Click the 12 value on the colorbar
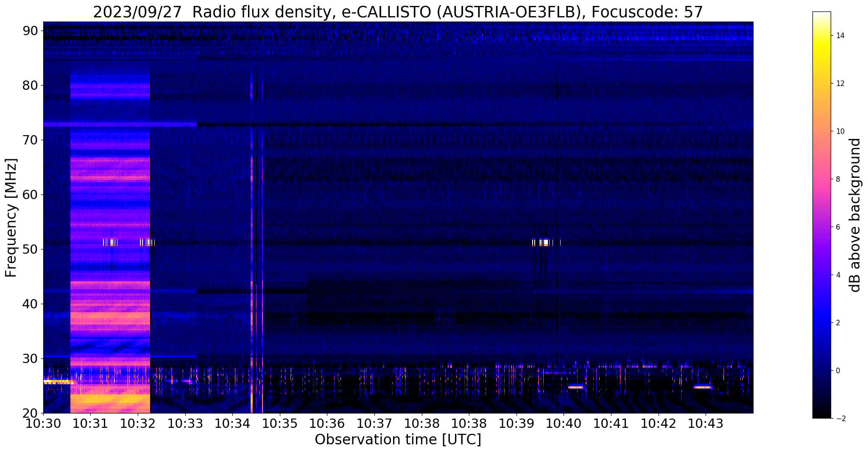 (840, 83)
